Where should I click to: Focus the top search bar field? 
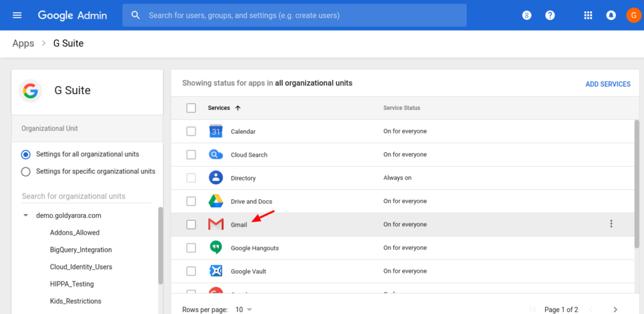[294, 16]
